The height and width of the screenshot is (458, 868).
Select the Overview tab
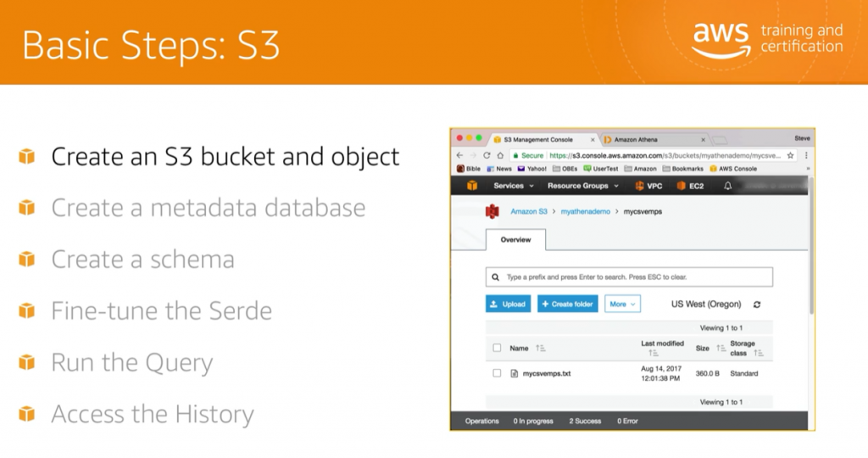[515, 240]
